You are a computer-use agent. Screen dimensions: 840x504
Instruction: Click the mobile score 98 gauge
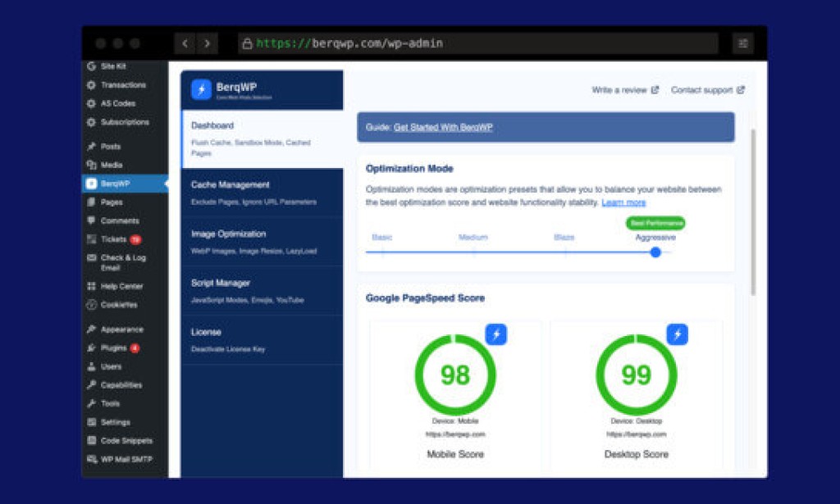pyautogui.click(x=455, y=375)
